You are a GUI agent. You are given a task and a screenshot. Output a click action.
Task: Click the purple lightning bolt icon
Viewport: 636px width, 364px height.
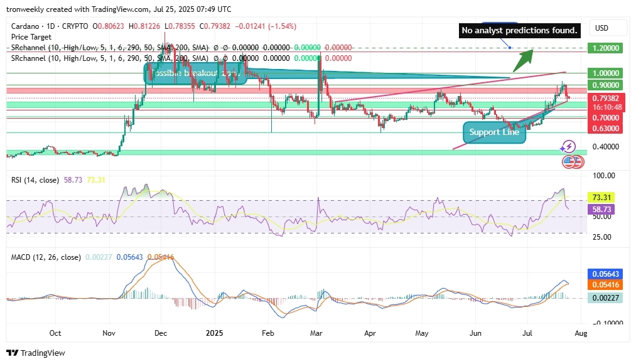[x=569, y=147]
